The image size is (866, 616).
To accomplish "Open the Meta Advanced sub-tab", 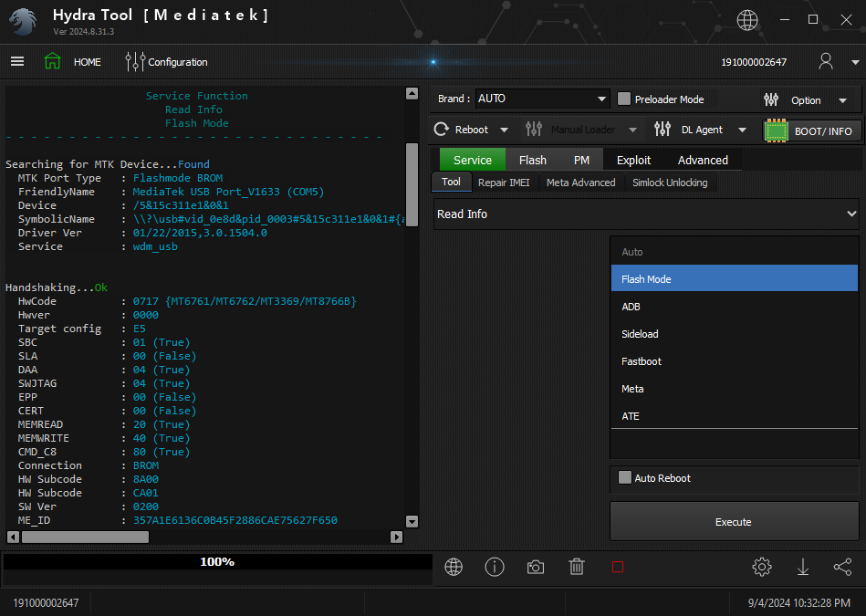I will point(580,183).
